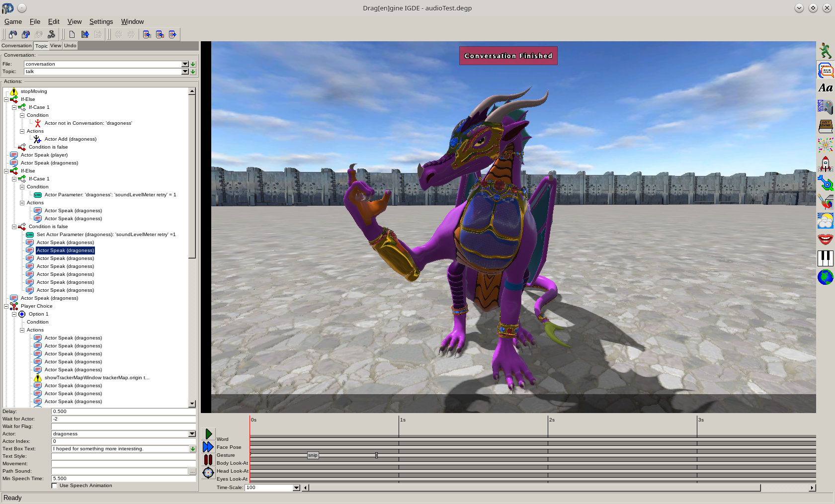The height and width of the screenshot is (504, 835).
Task: Select the 'stopMoving' action row
Action: (x=34, y=91)
